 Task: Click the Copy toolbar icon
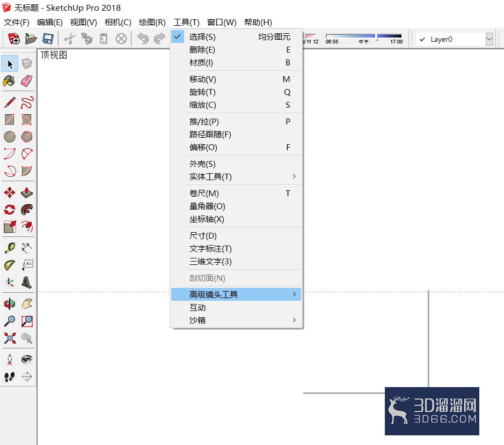(x=87, y=39)
